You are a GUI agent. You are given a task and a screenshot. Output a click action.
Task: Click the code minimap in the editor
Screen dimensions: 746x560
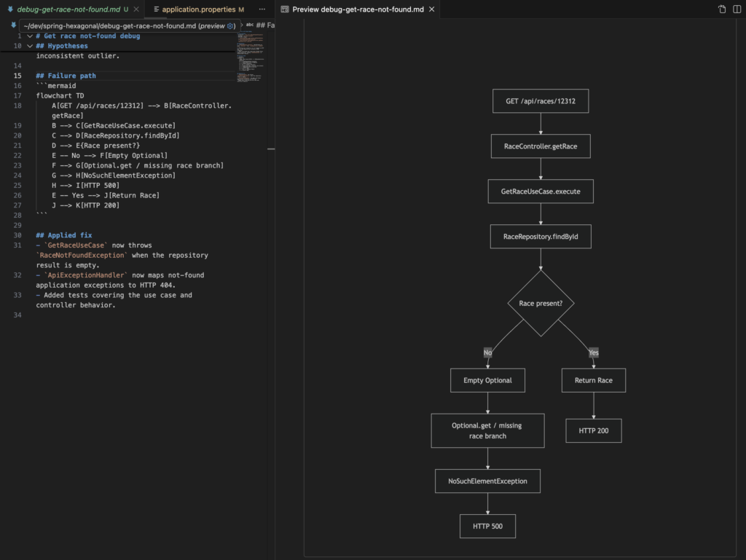pyautogui.click(x=250, y=58)
